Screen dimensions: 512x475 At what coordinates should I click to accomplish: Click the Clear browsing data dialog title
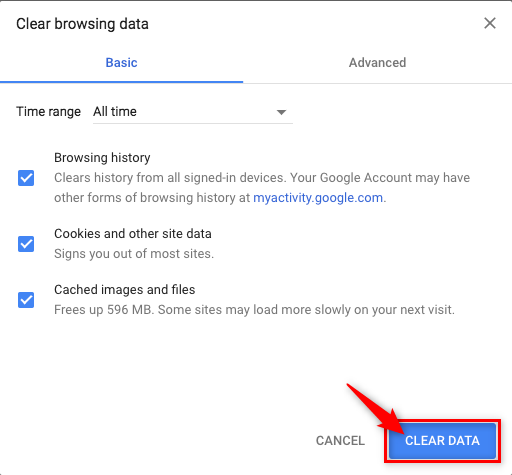(82, 24)
